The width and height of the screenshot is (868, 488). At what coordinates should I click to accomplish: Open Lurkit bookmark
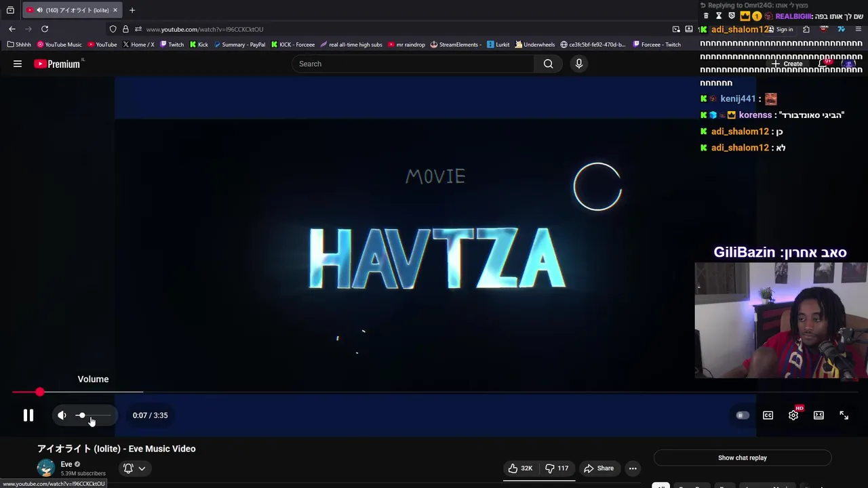click(x=498, y=45)
